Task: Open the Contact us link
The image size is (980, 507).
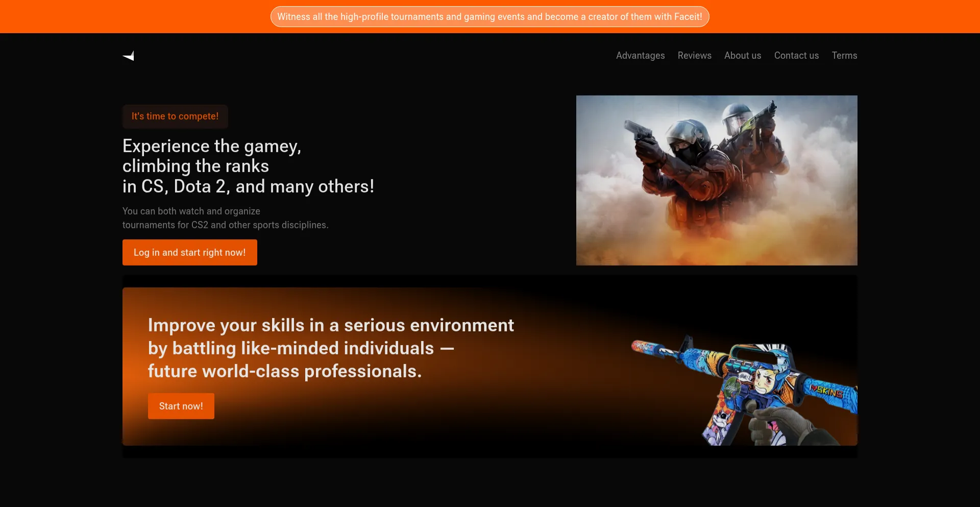Action: tap(796, 56)
